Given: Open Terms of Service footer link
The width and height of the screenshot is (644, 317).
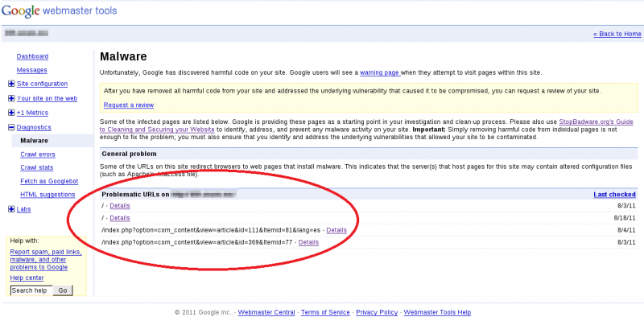Looking at the screenshot, I should coord(325,312).
